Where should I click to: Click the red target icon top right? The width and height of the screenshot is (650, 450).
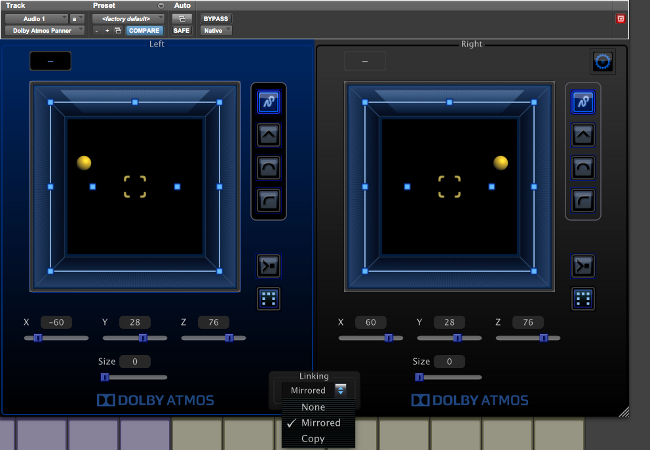pyautogui.click(x=621, y=19)
